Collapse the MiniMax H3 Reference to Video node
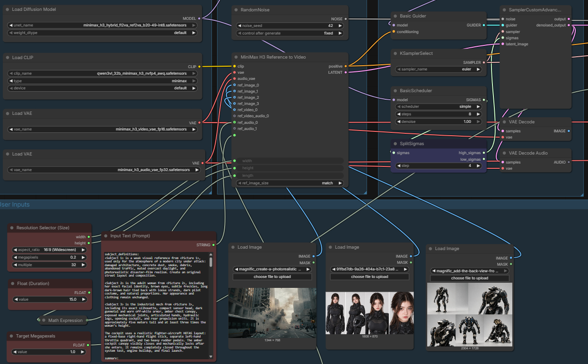The width and height of the screenshot is (588, 364). coord(236,57)
